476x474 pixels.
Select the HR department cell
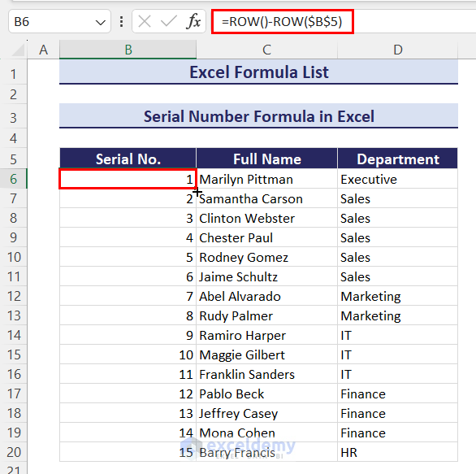coord(398,452)
